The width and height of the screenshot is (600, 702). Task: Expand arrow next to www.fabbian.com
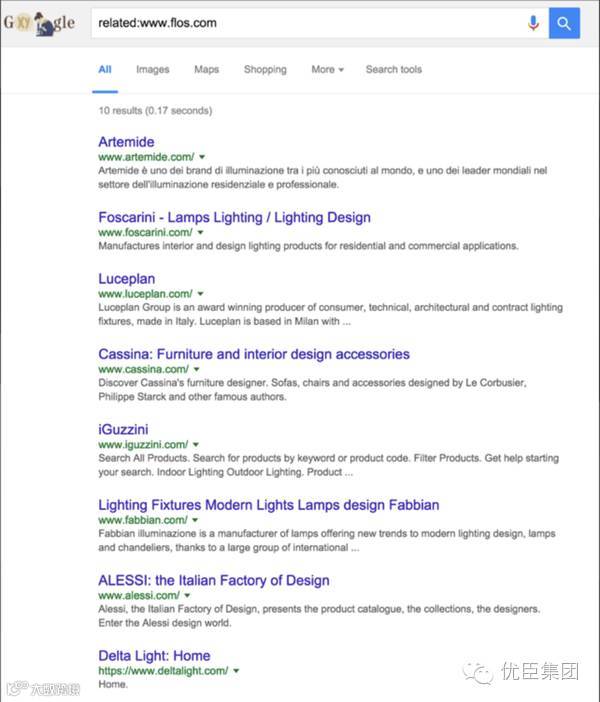point(195,520)
